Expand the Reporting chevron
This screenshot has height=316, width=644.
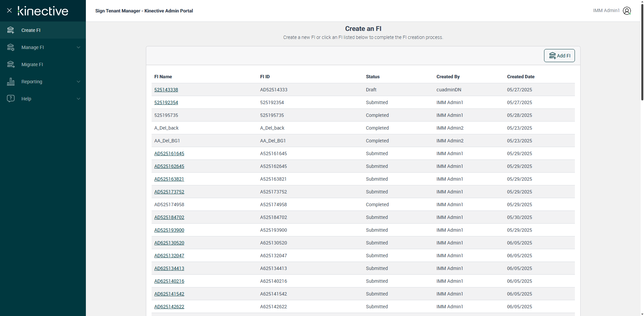(x=78, y=82)
